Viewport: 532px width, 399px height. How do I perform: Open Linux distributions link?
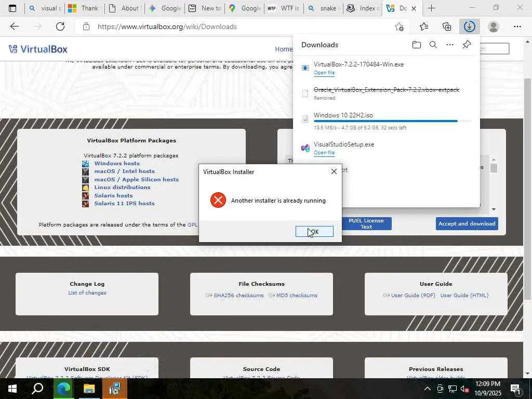[x=122, y=187]
